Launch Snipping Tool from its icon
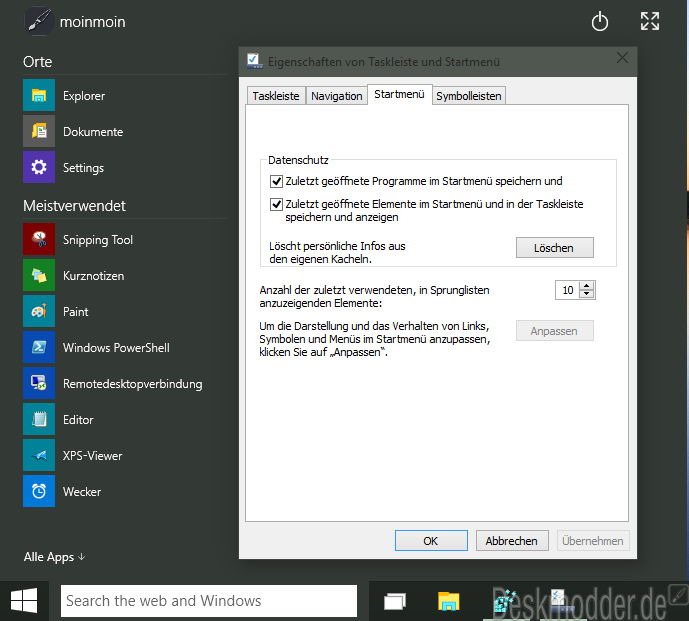This screenshot has height=621, width=689. (x=39, y=240)
